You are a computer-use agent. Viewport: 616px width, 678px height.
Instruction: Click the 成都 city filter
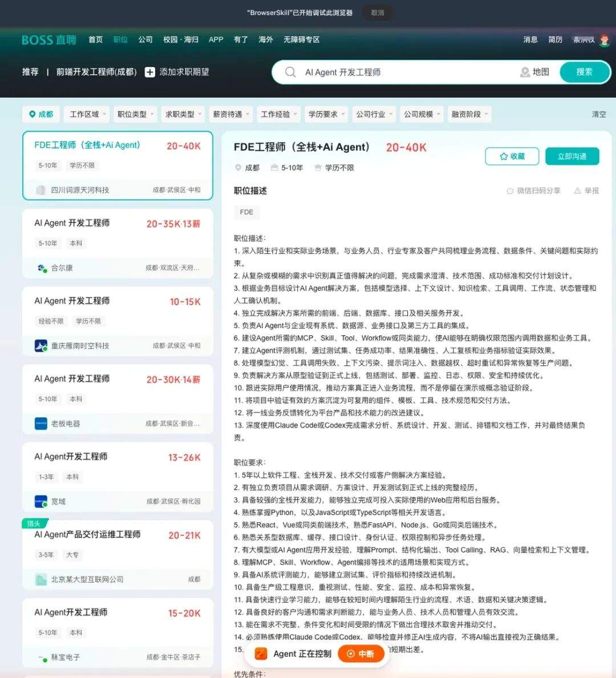tap(41, 114)
